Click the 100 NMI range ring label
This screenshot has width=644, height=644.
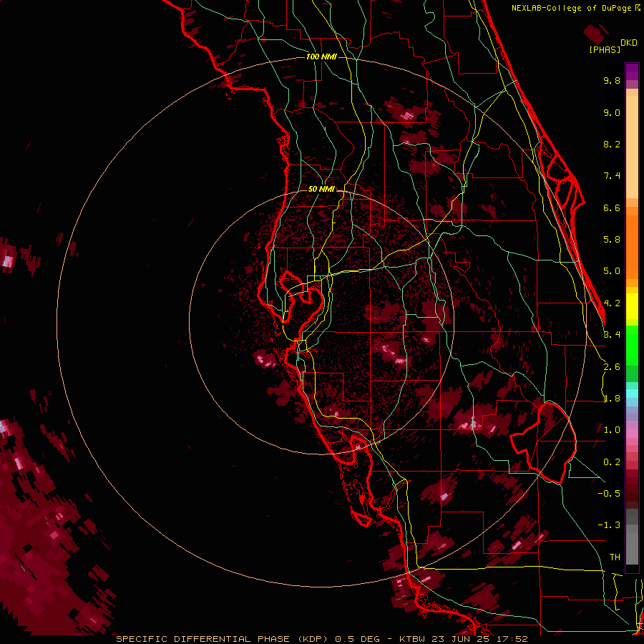[321, 57]
